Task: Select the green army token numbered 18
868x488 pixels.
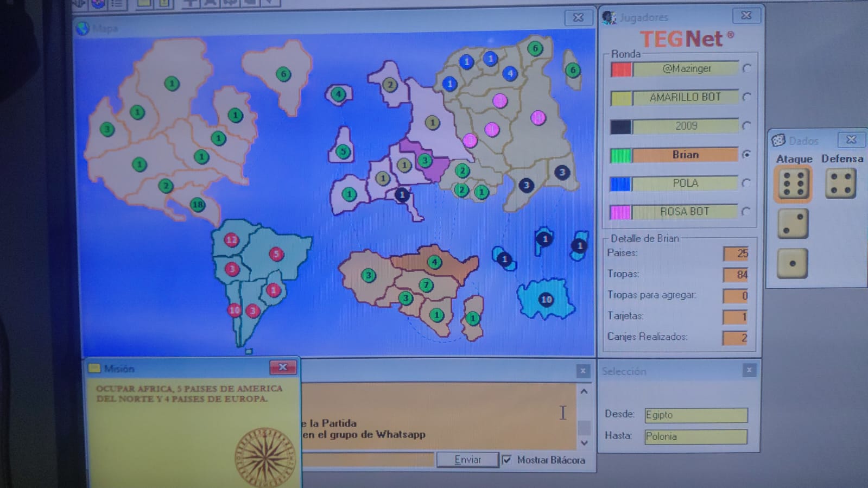Action: pyautogui.click(x=198, y=205)
